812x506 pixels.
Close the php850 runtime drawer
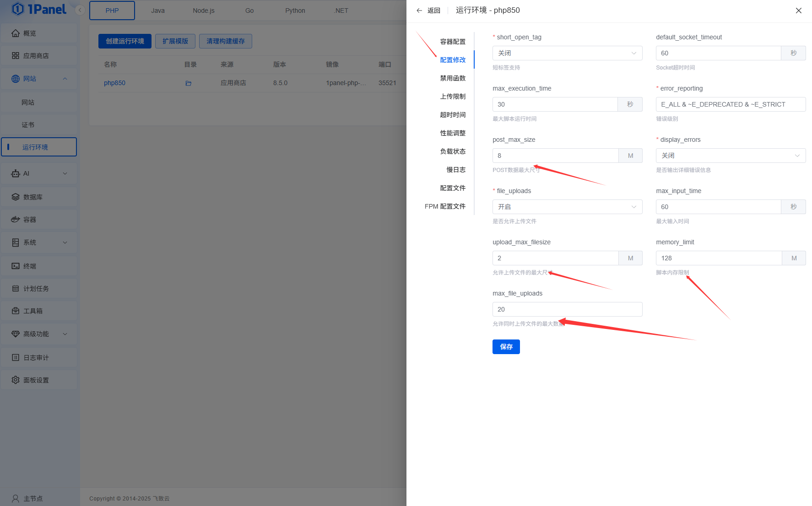tap(798, 11)
